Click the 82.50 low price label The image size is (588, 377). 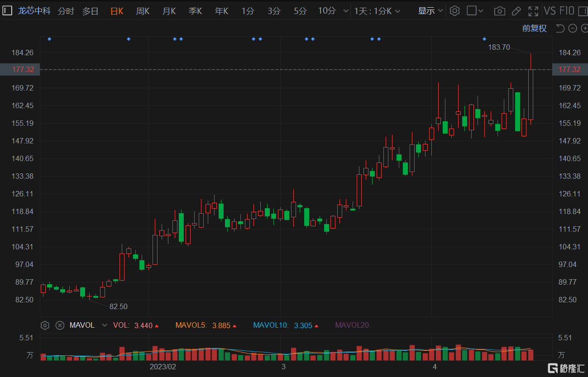119,306
